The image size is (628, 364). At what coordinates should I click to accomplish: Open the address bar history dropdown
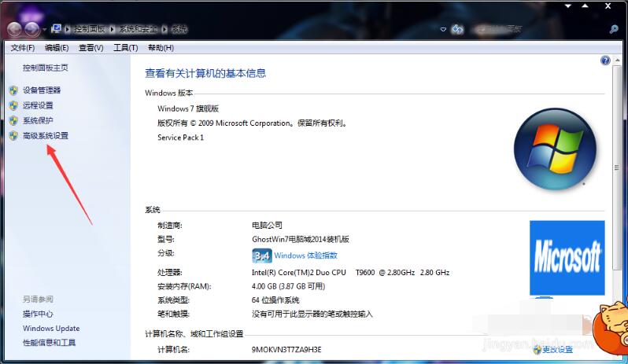click(443, 29)
